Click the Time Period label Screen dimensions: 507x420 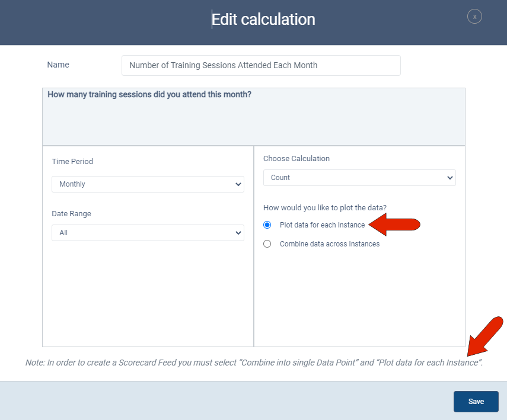[x=72, y=161]
